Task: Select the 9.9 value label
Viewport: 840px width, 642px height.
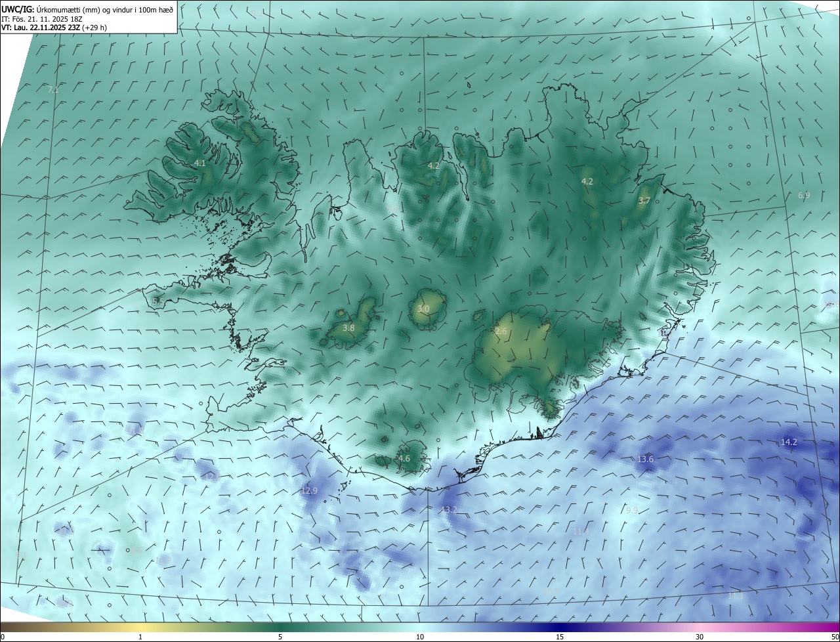Action: pyautogui.click(x=632, y=510)
